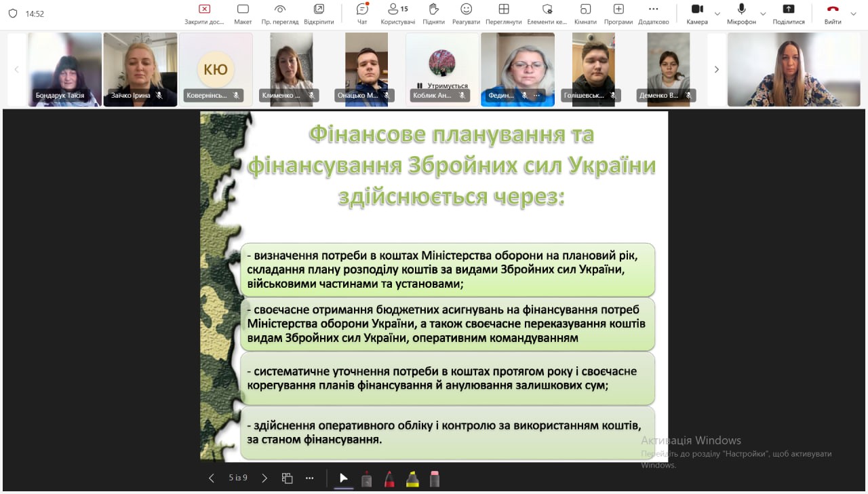Image resolution: width=868 pixels, height=494 pixels.
Task: Open the slide grid view icon
Action: point(287,478)
